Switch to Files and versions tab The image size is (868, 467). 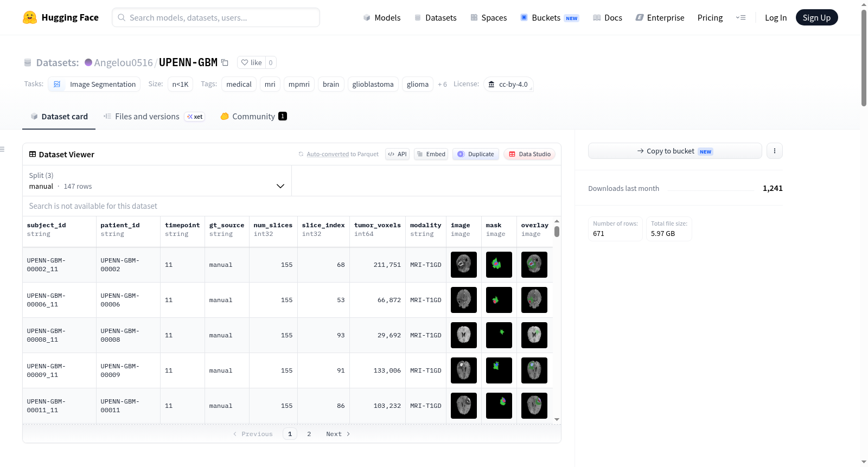point(154,116)
